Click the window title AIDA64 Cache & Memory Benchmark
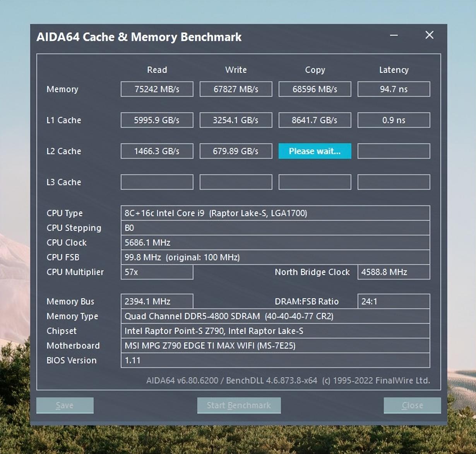Screen dimensions: 476x454 139,37
